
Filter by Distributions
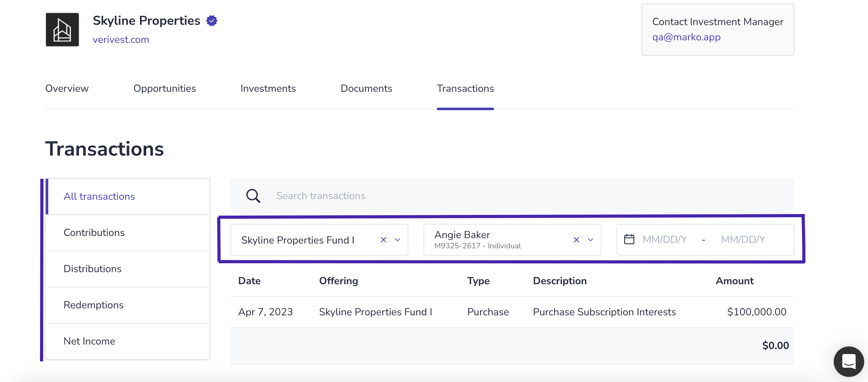pyautogui.click(x=128, y=269)
